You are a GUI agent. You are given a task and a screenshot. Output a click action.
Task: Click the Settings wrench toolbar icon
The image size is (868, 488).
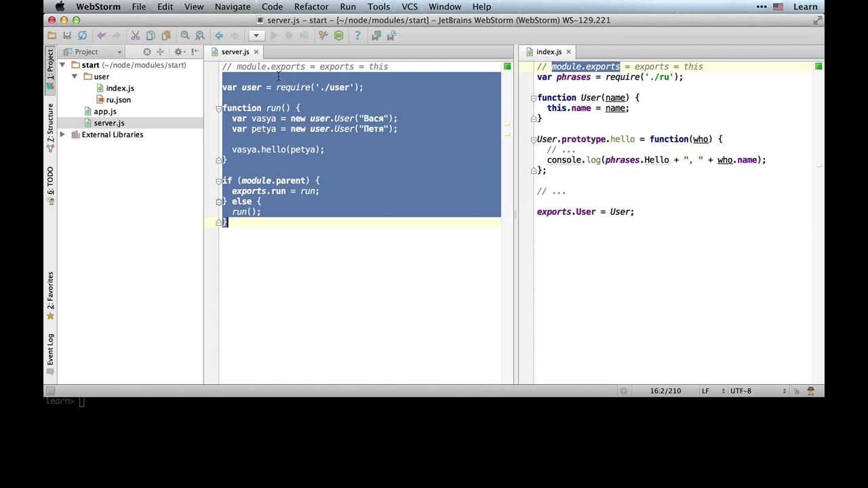click(x=323, y=35)
